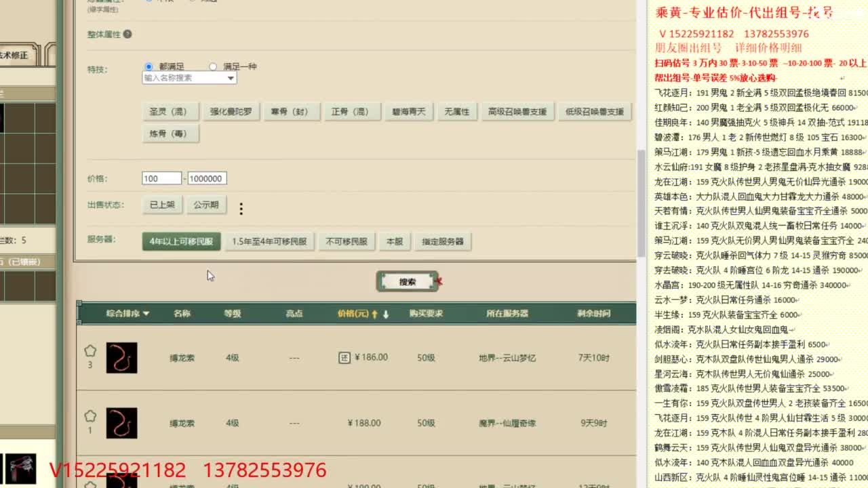
Task: Toggle the 无属性 skill filter
Action: tap(457, 112)
